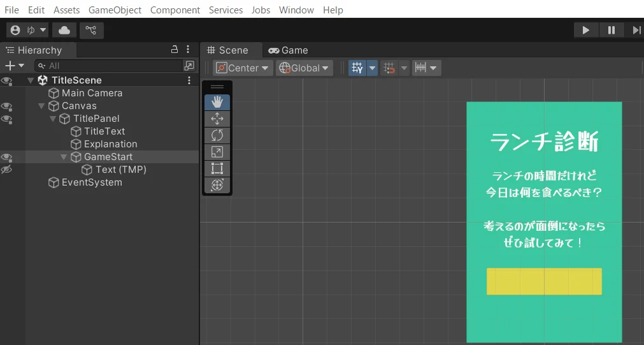Select TitlePanel in the Hierarchy
644x345 pixels.
[96, 119]
